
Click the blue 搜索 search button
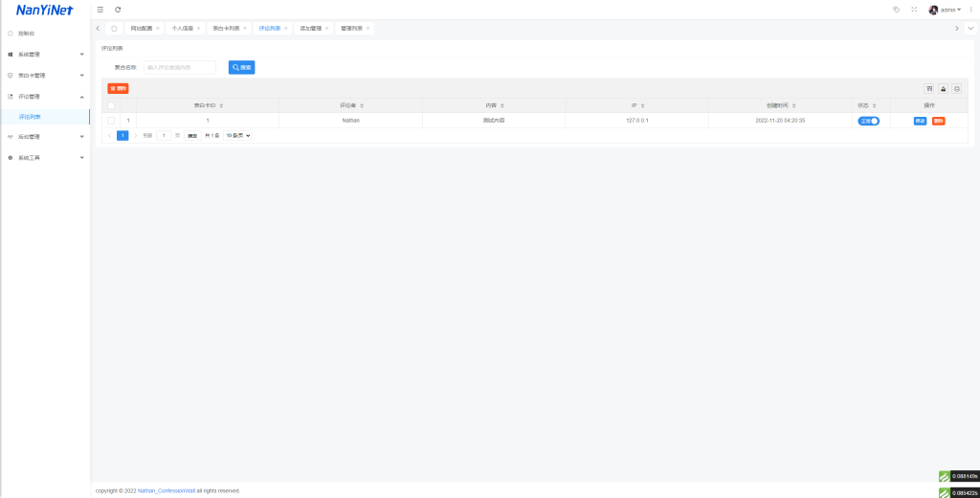tap(241, 68)
